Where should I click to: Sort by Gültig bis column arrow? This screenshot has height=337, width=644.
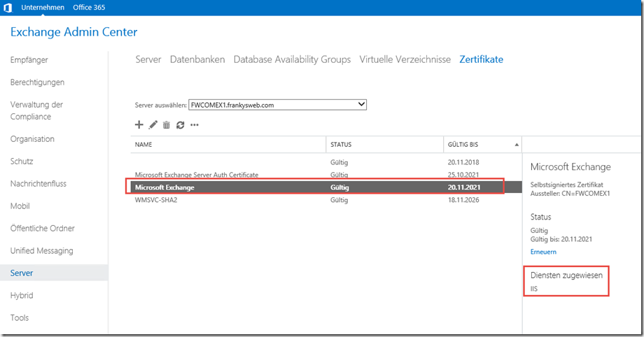(517, 145)
